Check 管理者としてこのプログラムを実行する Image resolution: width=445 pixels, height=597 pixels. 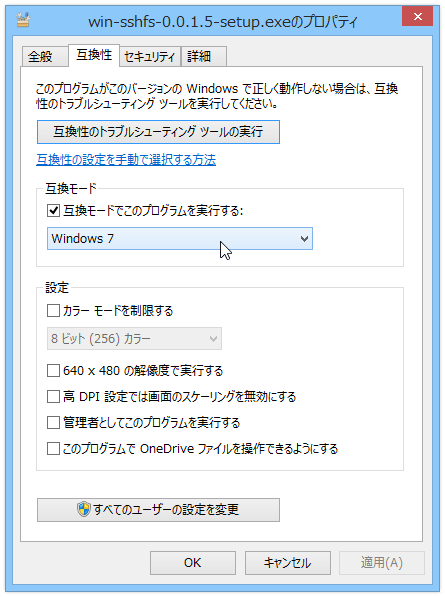point(53,423)
